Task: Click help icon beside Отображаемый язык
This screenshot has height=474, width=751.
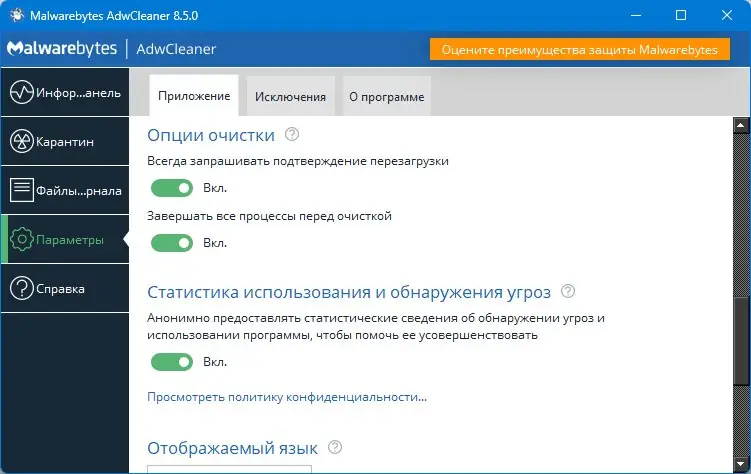Action: pyautogui.click(x=335, y=448)
